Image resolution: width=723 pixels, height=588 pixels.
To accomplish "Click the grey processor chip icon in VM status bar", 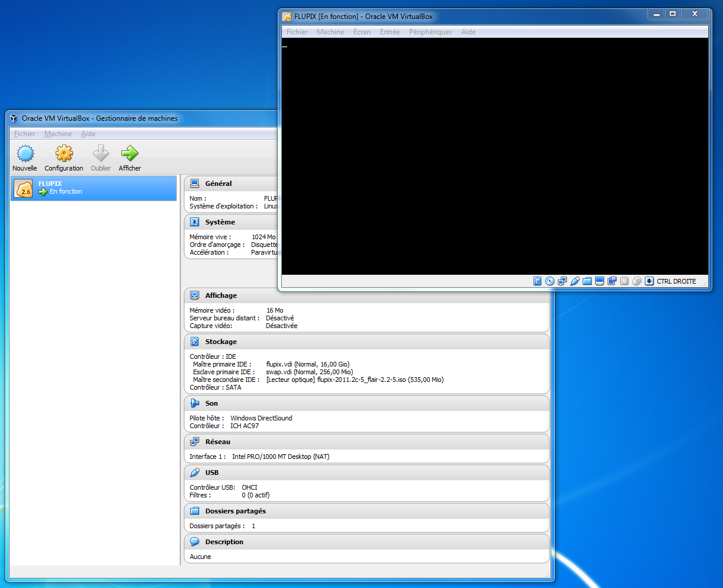I will (x=625, y=281).
